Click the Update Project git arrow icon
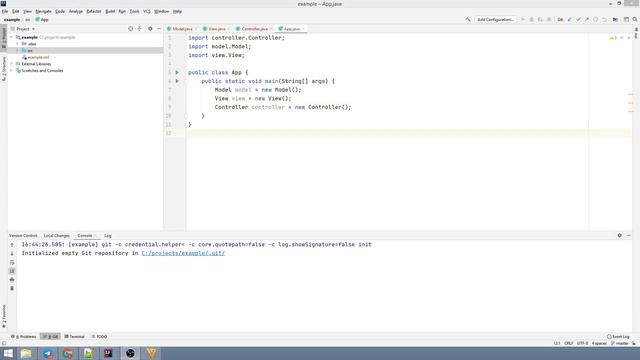 (x=570, y=20)
